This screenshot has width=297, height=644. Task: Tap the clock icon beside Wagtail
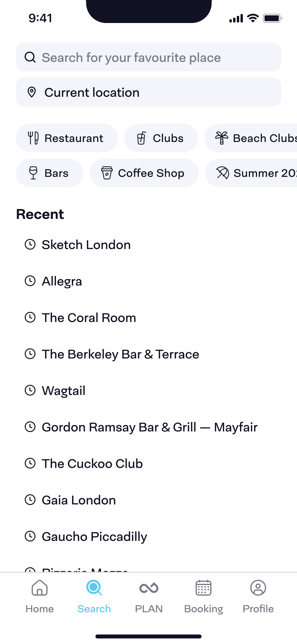pos(30,390)
